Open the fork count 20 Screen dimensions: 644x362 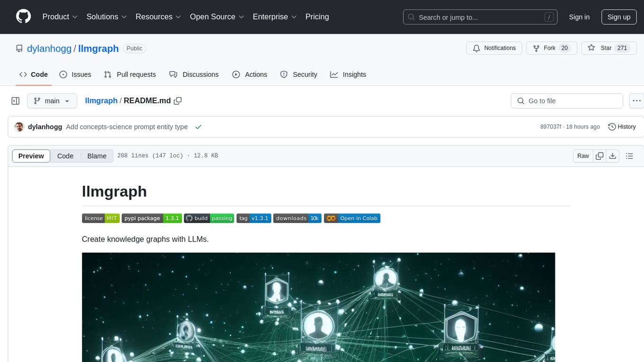pos(564,48)
